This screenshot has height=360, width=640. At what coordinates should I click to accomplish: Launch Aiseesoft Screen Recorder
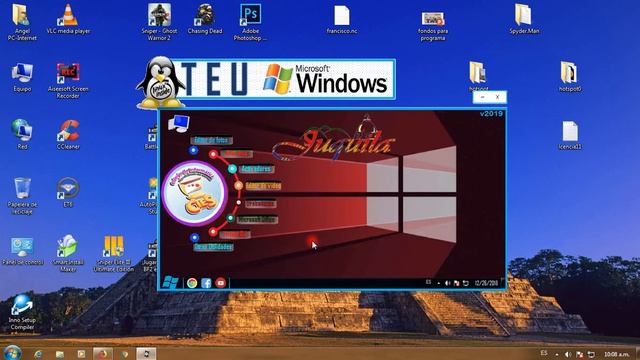68,80
